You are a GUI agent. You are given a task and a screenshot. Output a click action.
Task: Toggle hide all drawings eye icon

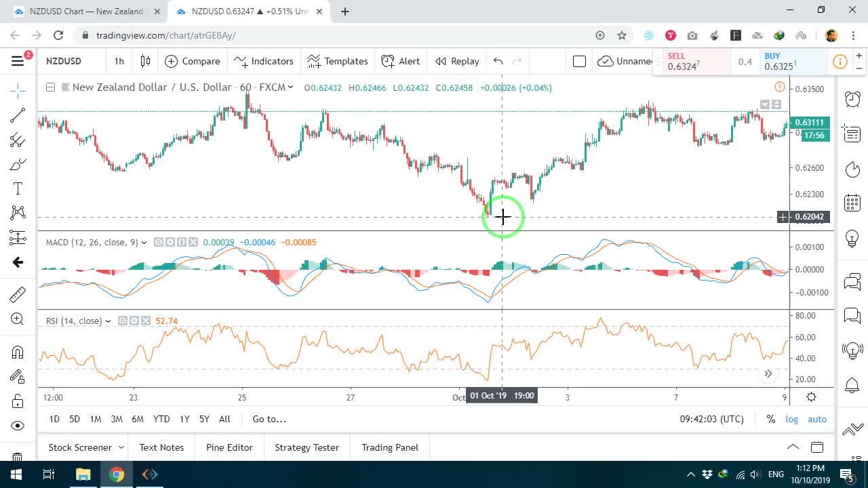click(18, 426)
